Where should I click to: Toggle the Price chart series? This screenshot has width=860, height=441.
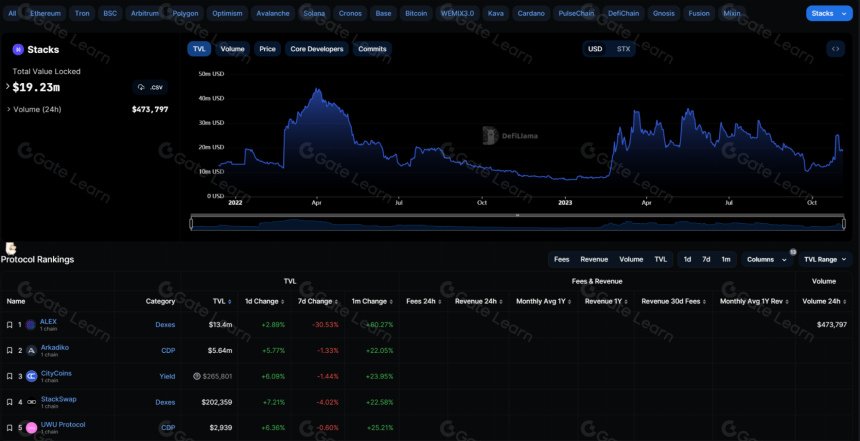point(267,49)
